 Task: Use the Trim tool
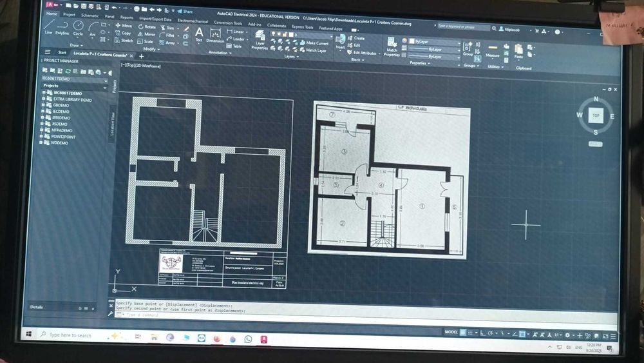[167, 28]
